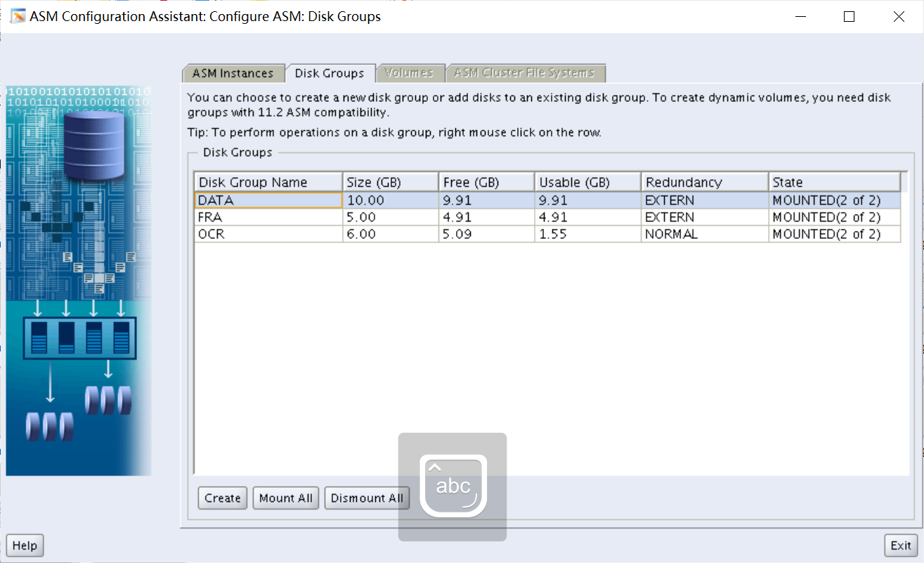Click the Size (GB) column header

(391, 182)
